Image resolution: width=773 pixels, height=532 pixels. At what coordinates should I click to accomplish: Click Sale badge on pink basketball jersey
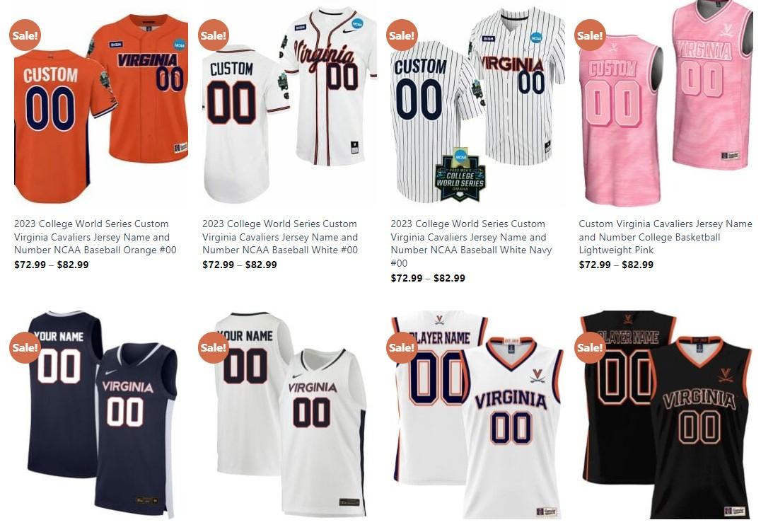[x=590, y=35]
